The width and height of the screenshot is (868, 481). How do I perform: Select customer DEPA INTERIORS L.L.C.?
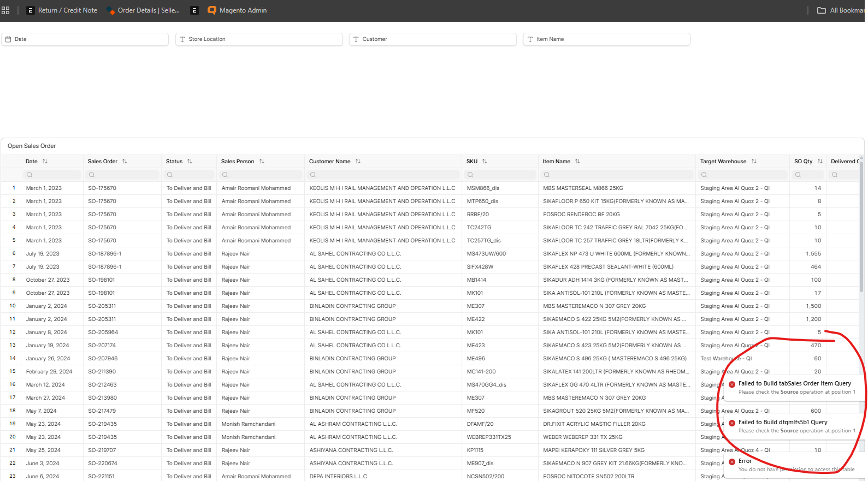(x=339, y=477)
